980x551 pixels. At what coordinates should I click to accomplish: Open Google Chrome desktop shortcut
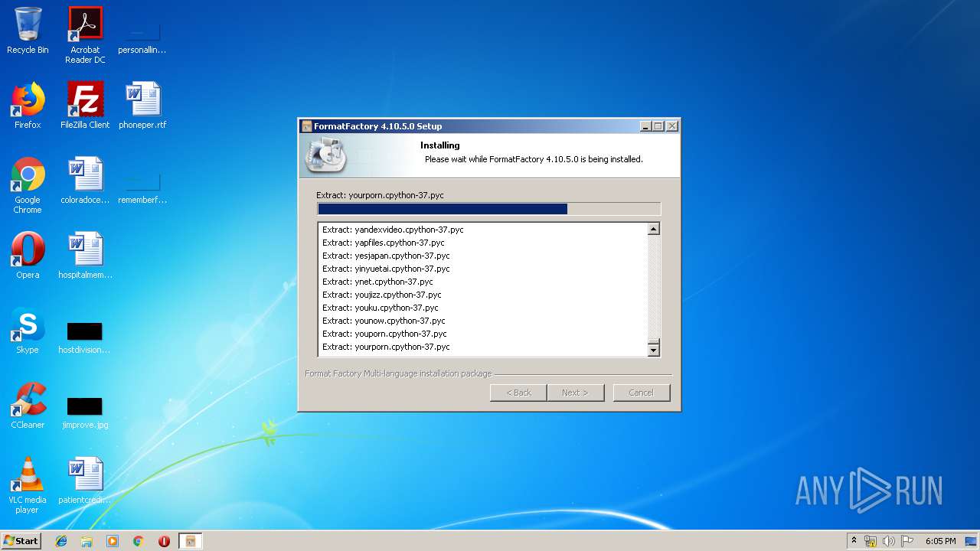click(28, 186)
